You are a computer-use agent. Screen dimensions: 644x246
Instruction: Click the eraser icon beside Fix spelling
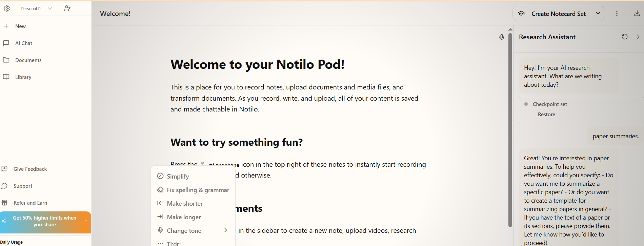point(160,189)
